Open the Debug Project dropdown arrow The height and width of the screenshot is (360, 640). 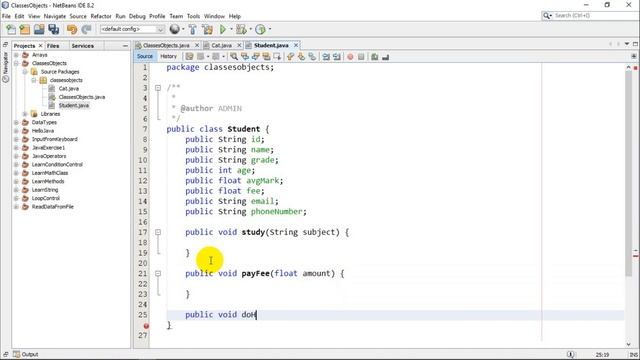pos(250,29)
